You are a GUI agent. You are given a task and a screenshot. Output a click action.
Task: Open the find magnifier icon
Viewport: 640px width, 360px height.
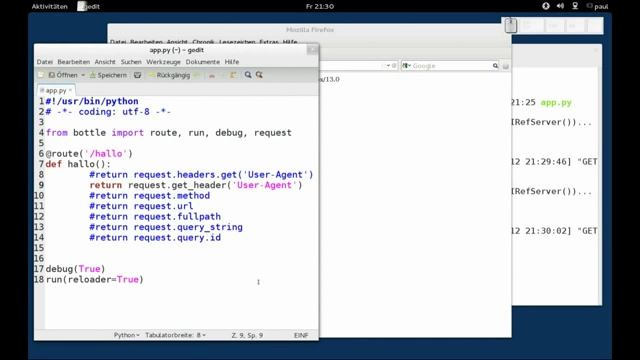pos(248,75)
